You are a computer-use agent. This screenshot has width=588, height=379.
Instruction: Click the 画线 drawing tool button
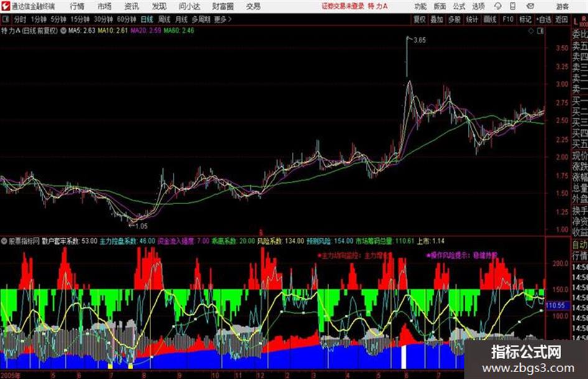tap(490, 19)
